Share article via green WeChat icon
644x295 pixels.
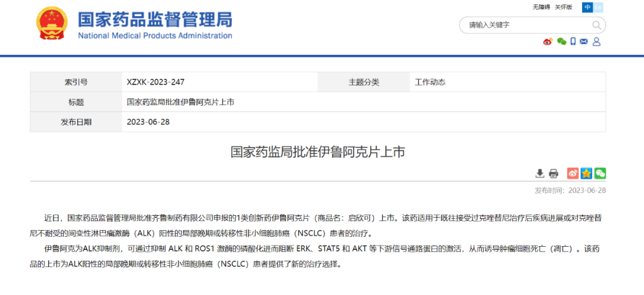click(600, 173)
